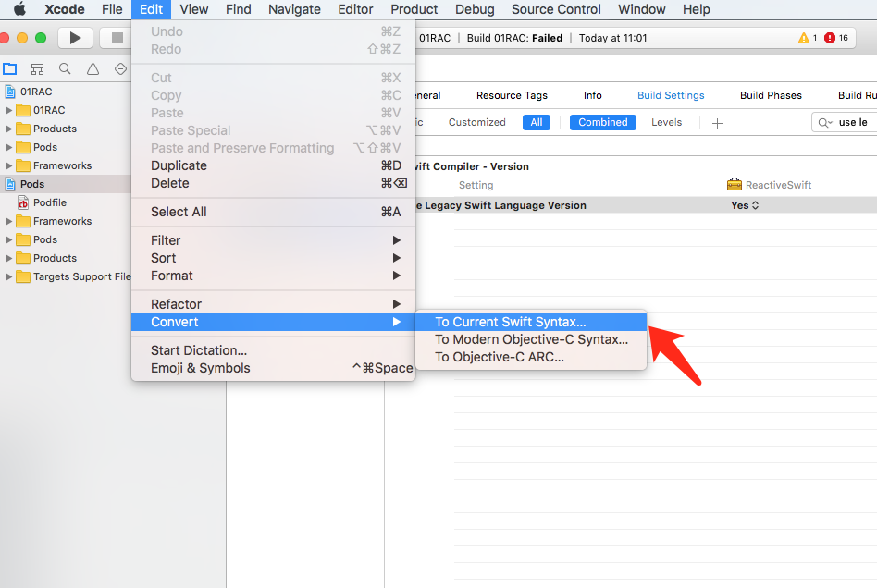This screenshot has width=877, height=588.
Task: Open the Issue navigator warning triangle
Action: click(92, 68)
